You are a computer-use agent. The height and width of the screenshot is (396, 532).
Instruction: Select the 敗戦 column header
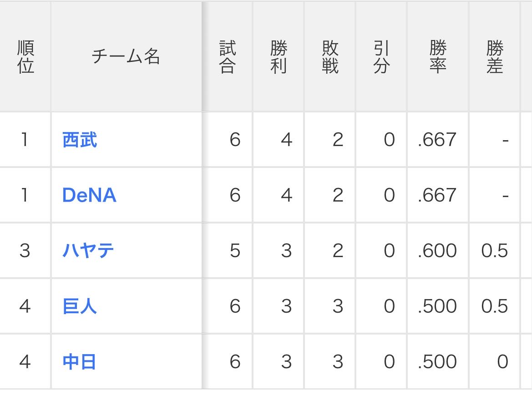(330, 57)
